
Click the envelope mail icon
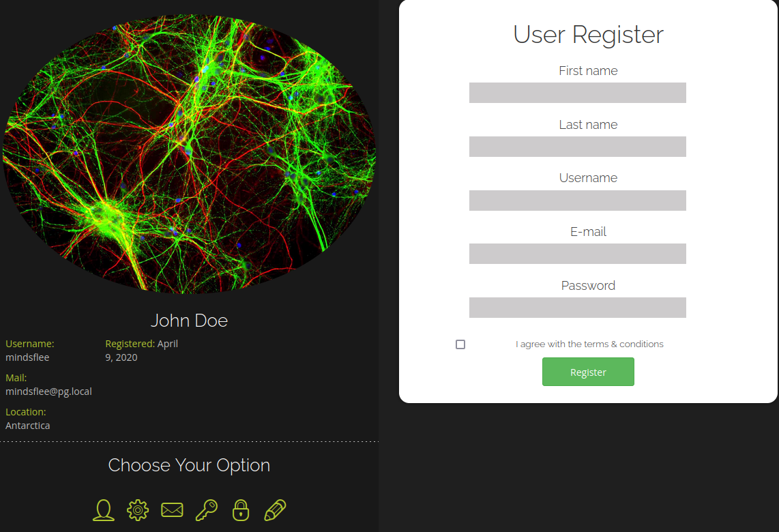172,510
